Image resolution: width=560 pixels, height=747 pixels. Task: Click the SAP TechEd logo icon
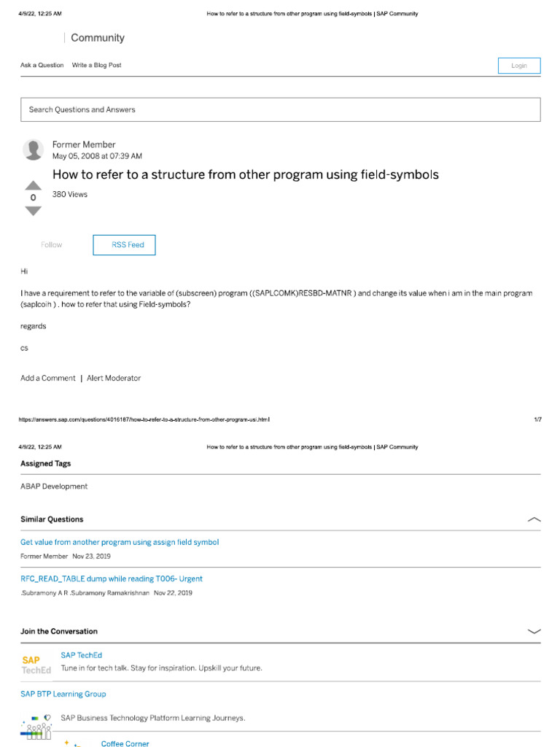click(x=36, y=665)
